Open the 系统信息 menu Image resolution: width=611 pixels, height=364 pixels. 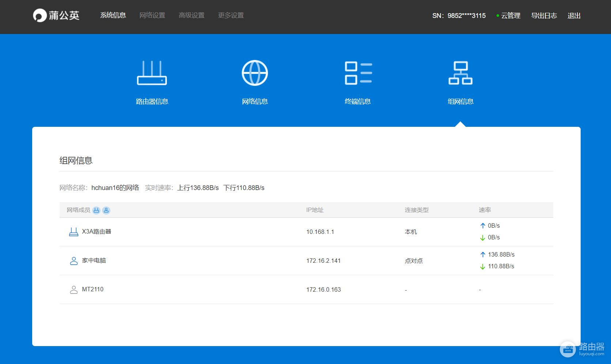(113, 15)
